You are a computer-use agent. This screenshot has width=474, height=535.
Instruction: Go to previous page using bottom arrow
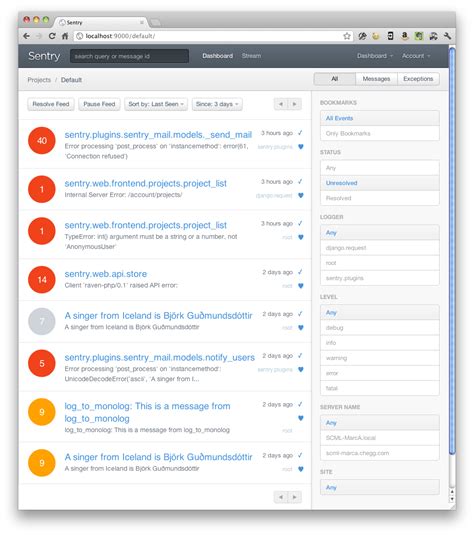point(281,497)
